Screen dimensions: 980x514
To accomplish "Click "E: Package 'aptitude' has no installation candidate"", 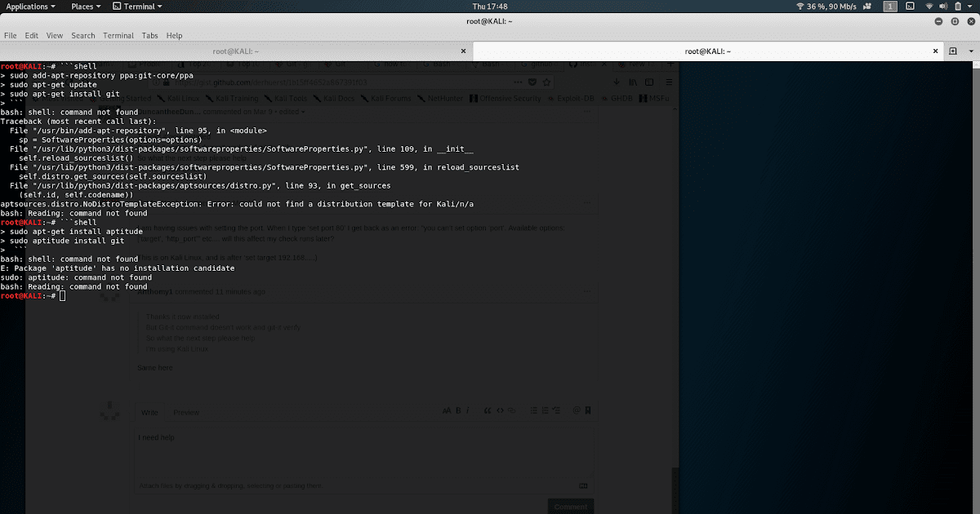I will [118, 268].
